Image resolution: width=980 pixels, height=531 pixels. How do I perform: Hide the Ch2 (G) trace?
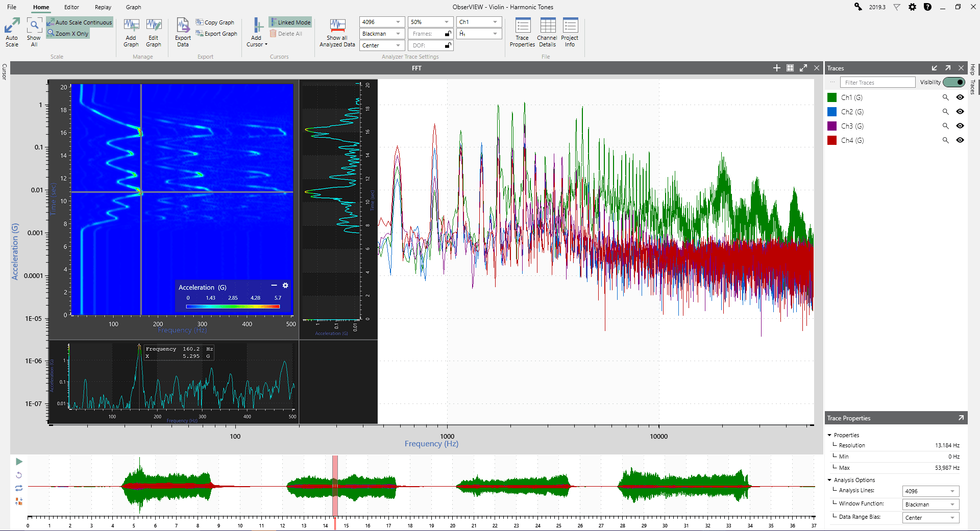(960, 112)
